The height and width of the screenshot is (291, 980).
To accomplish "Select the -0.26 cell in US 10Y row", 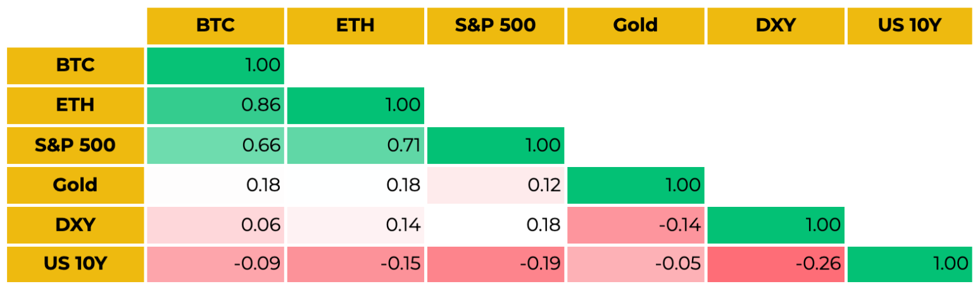I will [x=776, y=264].
